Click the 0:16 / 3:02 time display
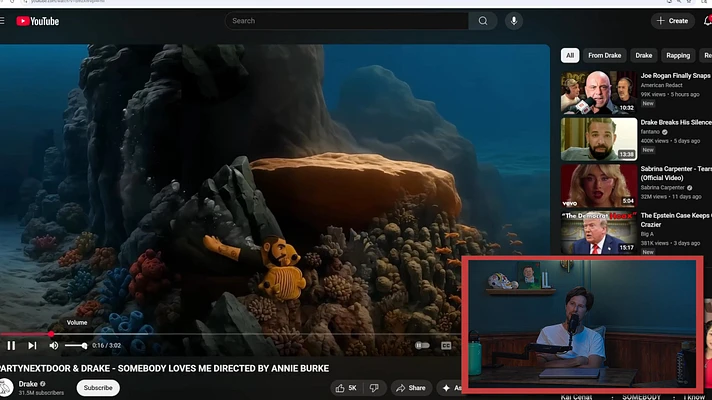This screenshot has width=712, height=400. 107,346
